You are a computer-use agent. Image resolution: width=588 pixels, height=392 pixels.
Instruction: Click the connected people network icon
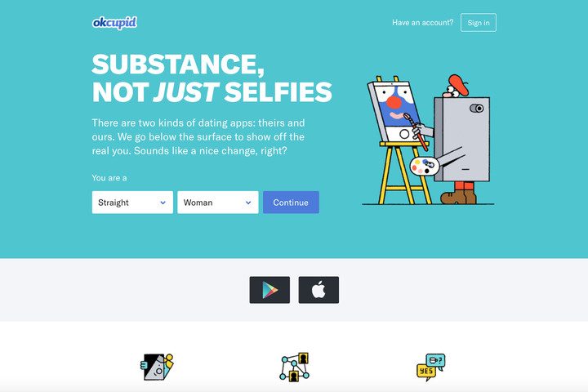[x=295, y=367]
